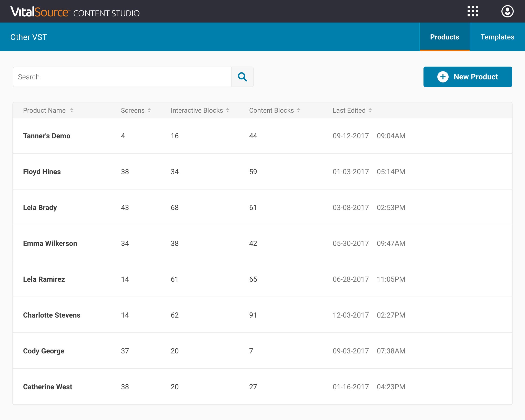Open the Floyd Hines product
Viewport: 525px width, 420px height.
42,172
